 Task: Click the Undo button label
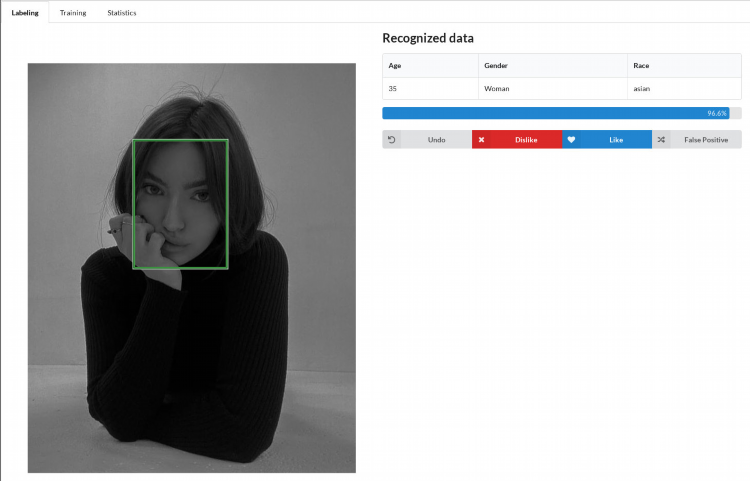(436, 140)
